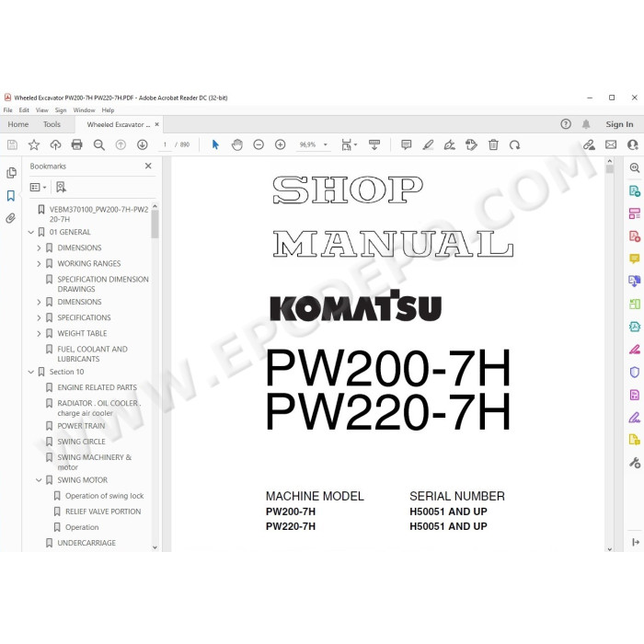The height and width of the screenshot is (644, 644).
Task: Open the Window menu
Action: coord(84,110)
